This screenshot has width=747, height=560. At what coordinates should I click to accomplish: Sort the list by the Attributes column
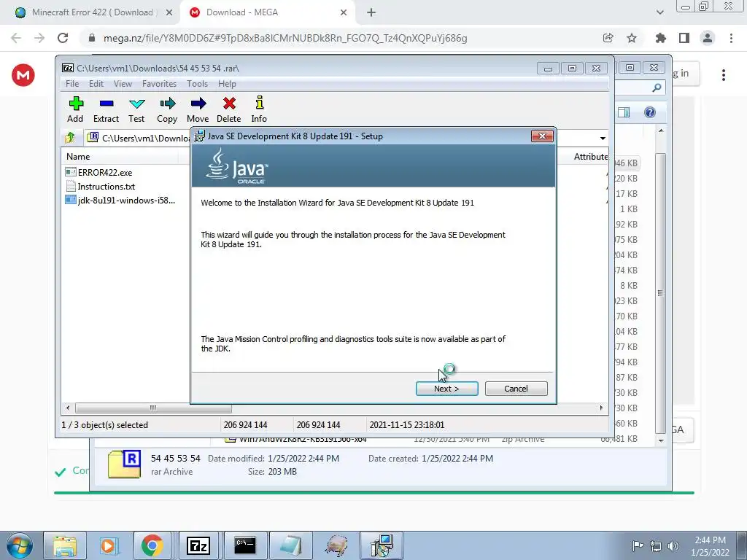pos(590,157)
